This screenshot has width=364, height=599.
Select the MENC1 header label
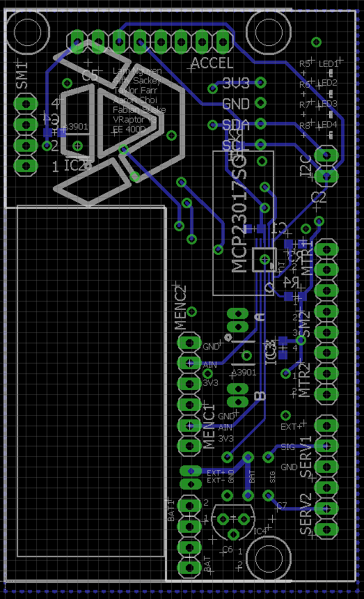click(x=209, y=426)
